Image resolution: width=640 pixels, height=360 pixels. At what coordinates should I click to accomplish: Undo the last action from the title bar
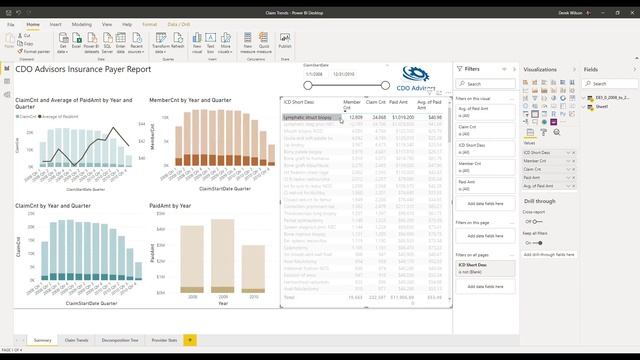click(x=18, y=13)
